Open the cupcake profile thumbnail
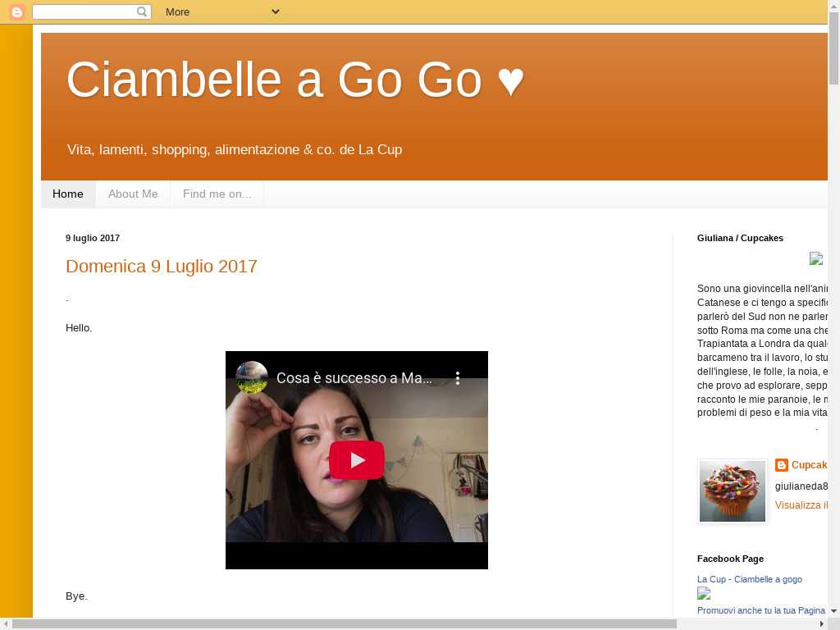840x630 pixels. 733,491
